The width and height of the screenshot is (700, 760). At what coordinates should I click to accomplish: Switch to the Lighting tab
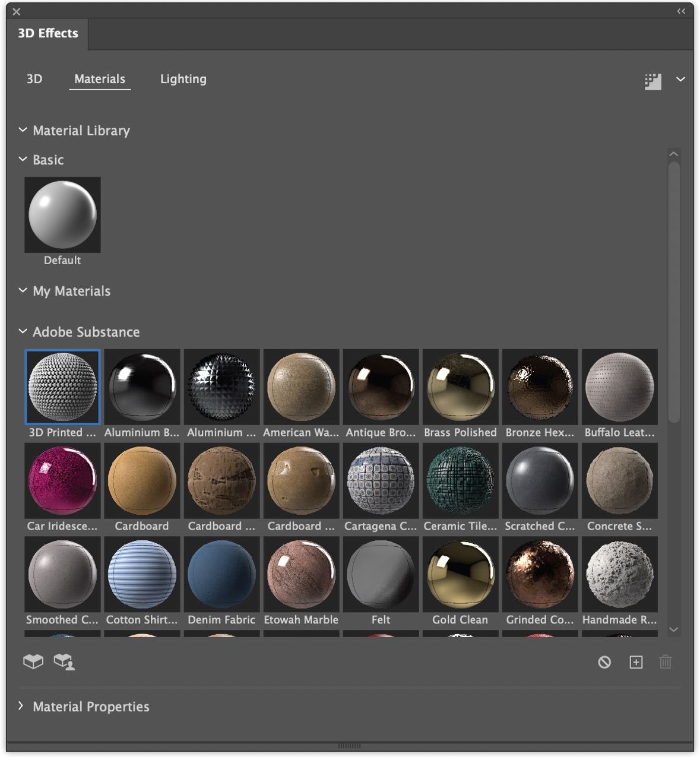pos(183,79)
